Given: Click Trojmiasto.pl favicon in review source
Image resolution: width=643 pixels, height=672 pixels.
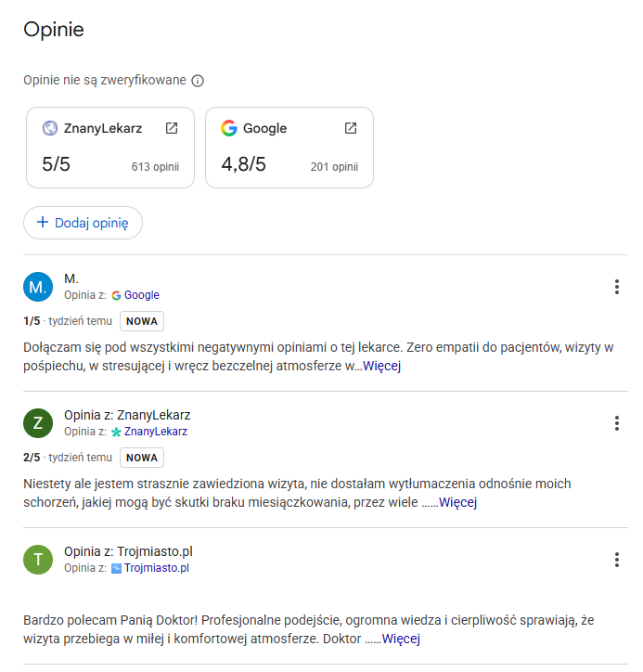Looking at the screenshot, I should 116,568.
